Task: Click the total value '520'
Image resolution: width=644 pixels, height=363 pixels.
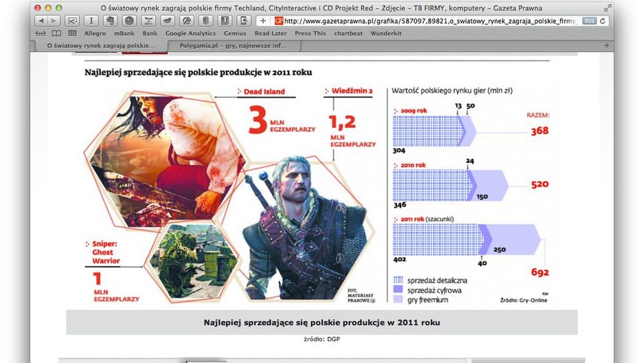Action: point(540,184)
